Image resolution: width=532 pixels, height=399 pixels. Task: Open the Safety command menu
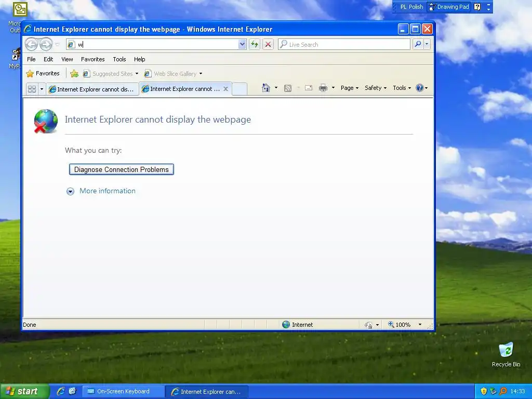pyautogui.click(x=376, y=88)
